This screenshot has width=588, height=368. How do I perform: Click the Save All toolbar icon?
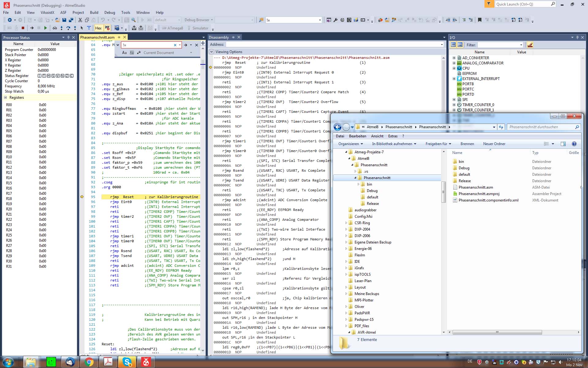pos(71,20)
